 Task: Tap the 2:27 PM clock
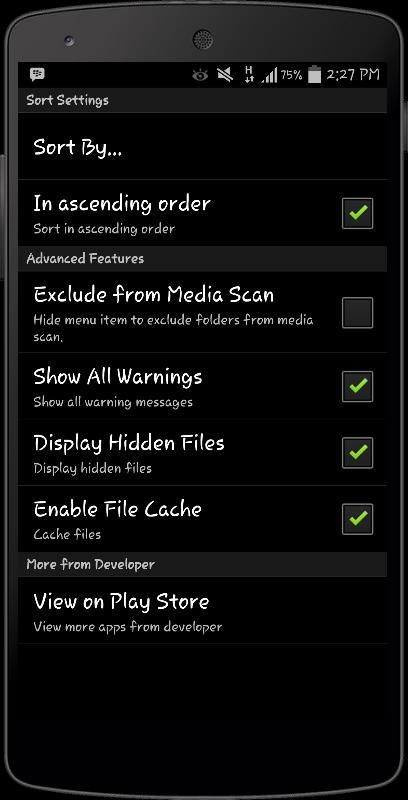point(353,75)
